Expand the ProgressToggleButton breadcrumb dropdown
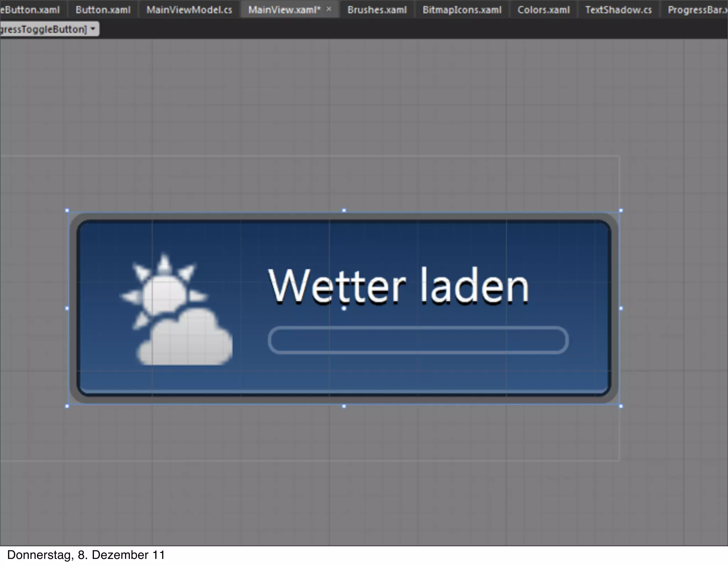 (93, 29)
